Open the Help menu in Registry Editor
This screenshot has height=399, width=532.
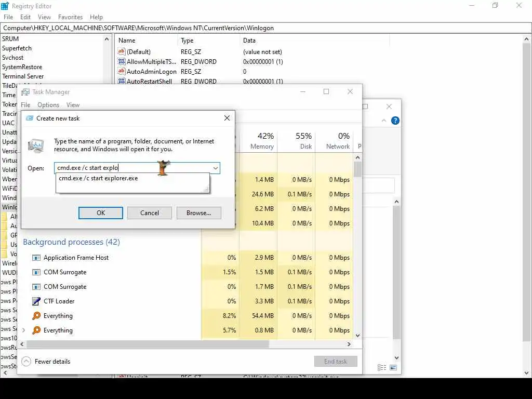(x=96, y=17)
